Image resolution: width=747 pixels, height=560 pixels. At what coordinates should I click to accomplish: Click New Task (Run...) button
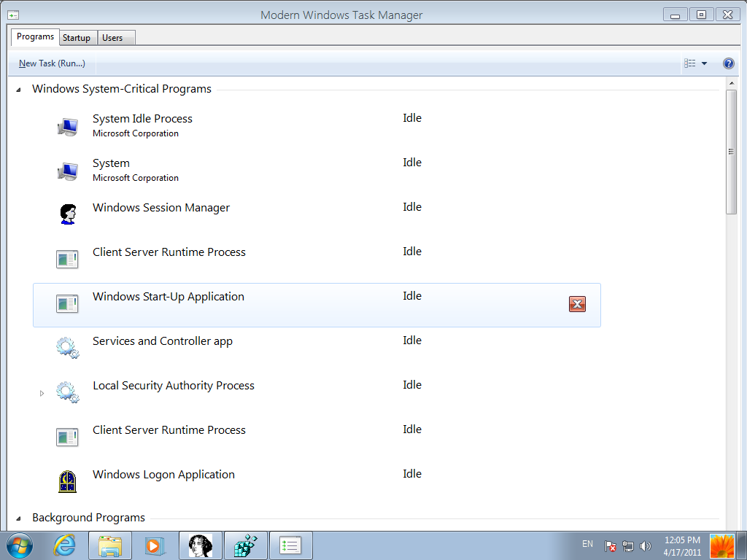pos(52,63)
